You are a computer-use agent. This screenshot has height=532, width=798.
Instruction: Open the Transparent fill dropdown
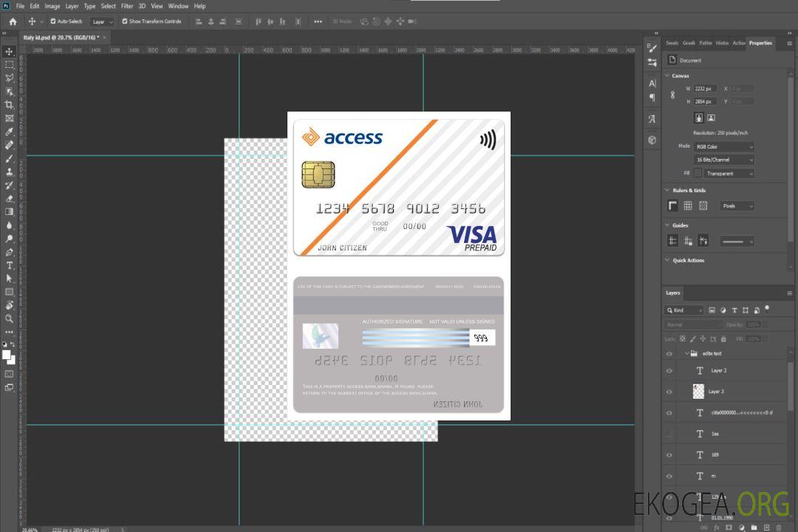(x=729, y=174)
